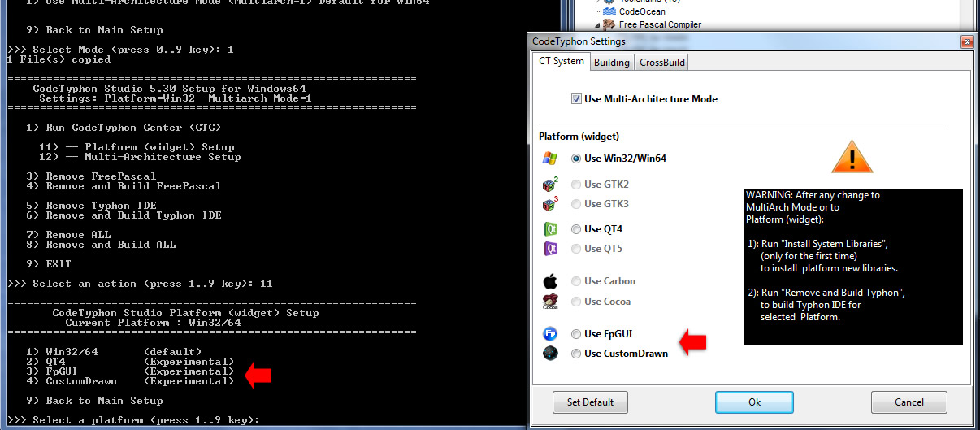Click 'Win32/64 (default)' console line
The height and width of the screenshot is (430, 980).
(x=114, y=352)
